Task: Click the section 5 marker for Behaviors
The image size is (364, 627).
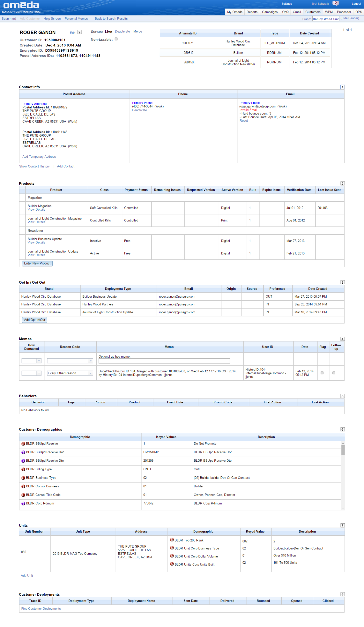Action: (342, 396)
